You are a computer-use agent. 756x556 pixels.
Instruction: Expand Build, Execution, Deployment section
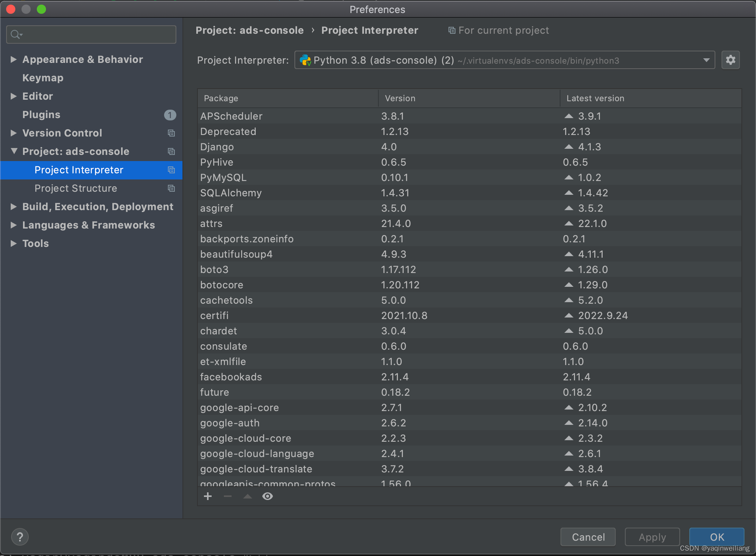click(x=13, y=207)
